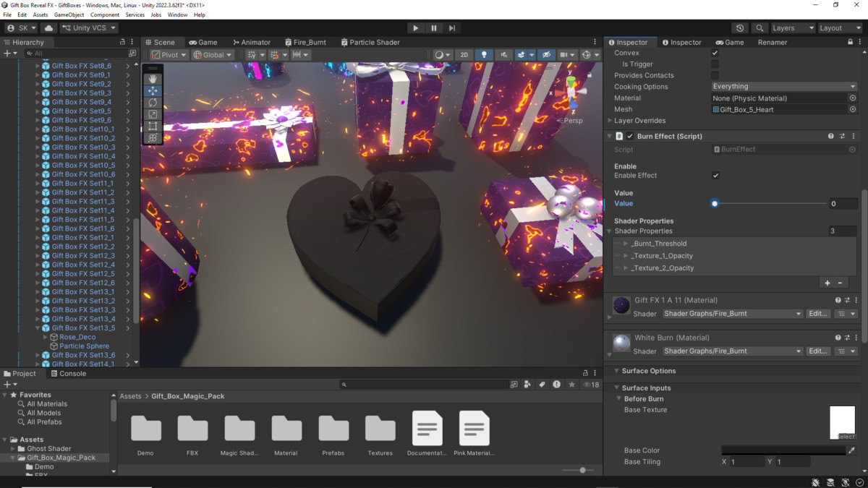Select the Scale tool in Scene overlay
The height and width of the screenshot is (488, 868).
[x=153, y=114]
